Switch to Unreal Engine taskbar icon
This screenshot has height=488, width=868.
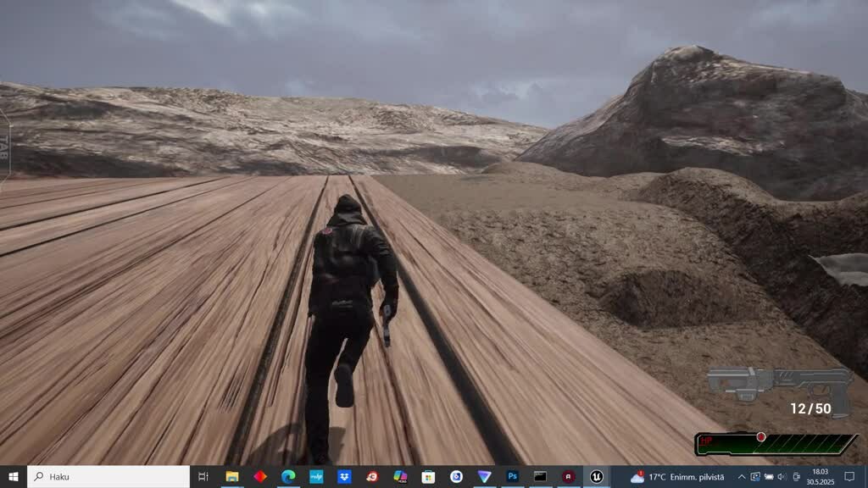coord(597,477)
